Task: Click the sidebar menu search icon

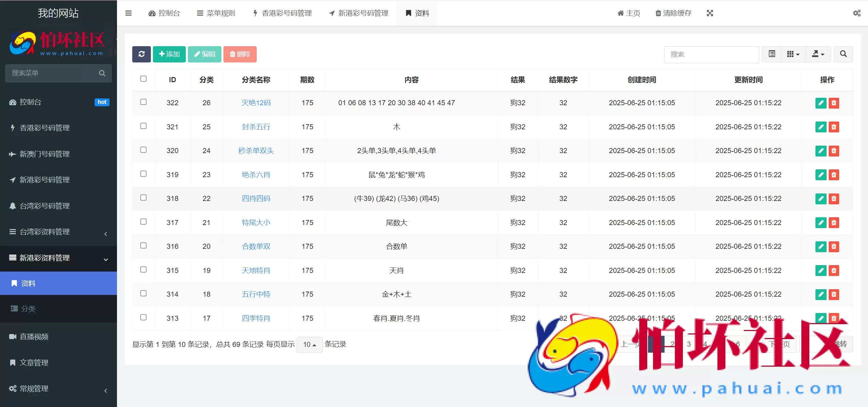Action: coord(102,73)
